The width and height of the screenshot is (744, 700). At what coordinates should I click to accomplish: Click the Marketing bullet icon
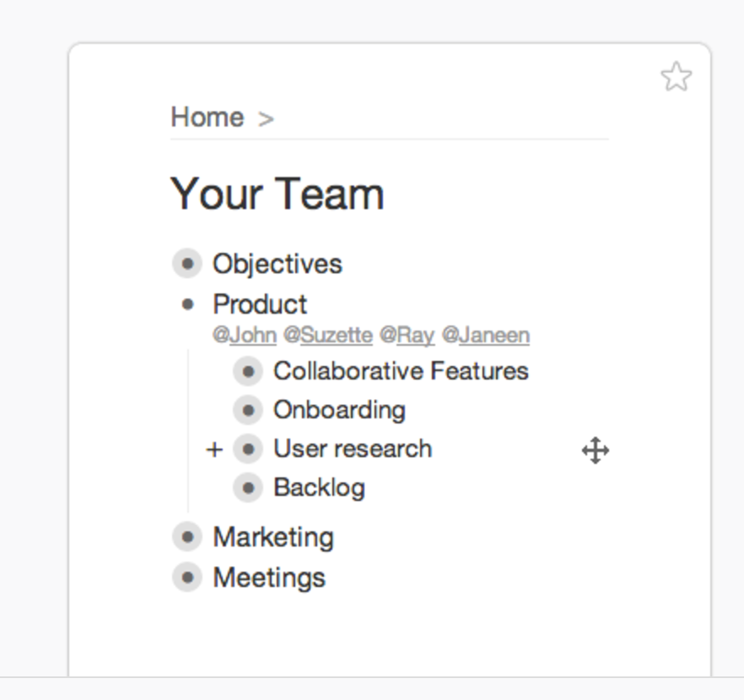[x=187, y=537]
